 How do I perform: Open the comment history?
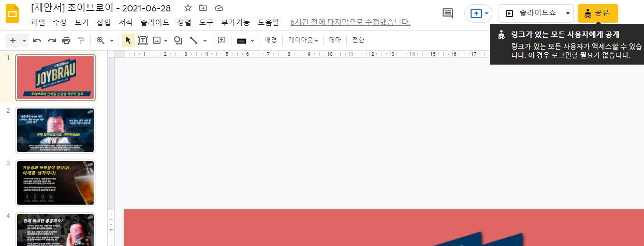pyautogui.click(x=448, y=13)
